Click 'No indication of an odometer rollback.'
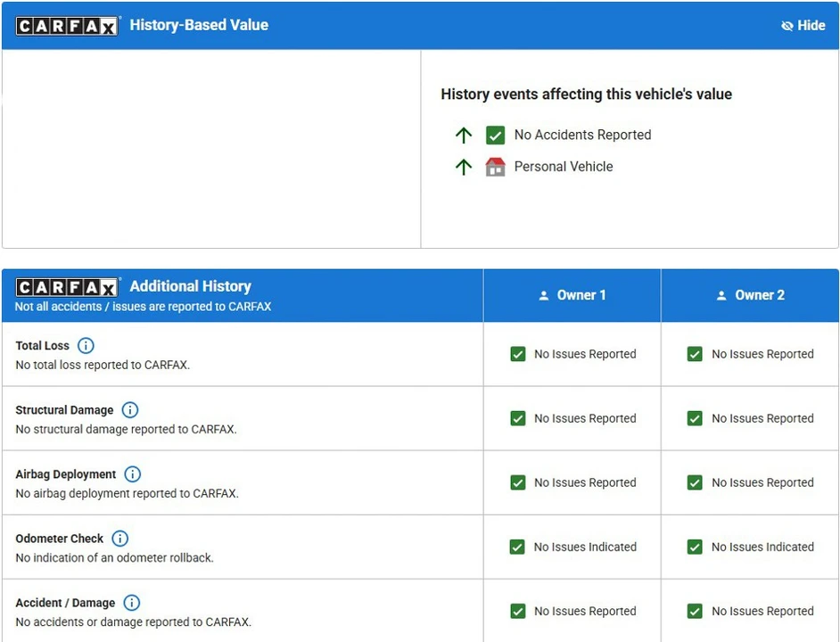This screenshot has height=642, width=840. pos(115,558)
